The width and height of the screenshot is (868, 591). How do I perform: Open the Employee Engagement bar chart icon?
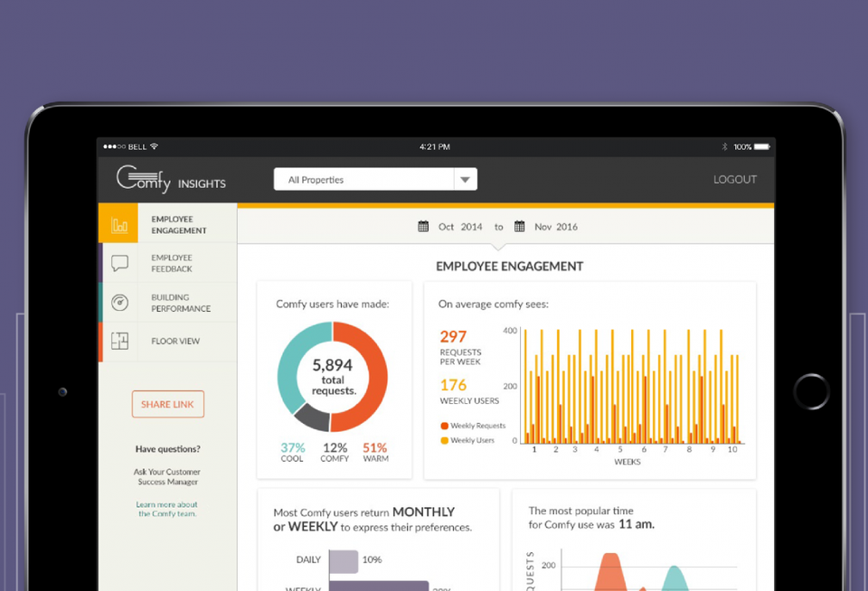[119, 225]
